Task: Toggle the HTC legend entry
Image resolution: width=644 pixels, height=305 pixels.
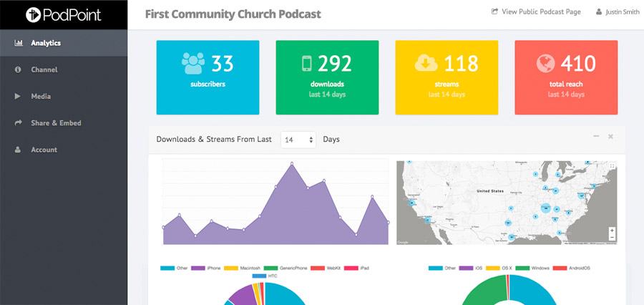Action: 265,276
